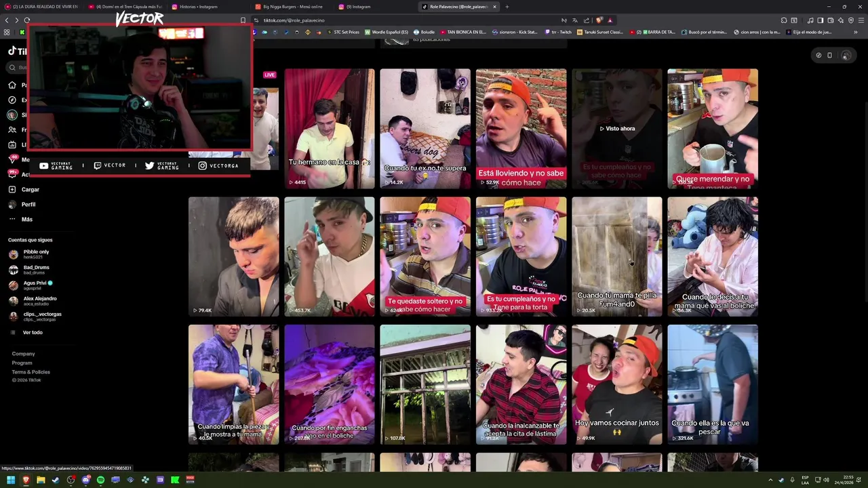Open Windows Start menu
Screen dimensions: 868x488
pos(11,480)
